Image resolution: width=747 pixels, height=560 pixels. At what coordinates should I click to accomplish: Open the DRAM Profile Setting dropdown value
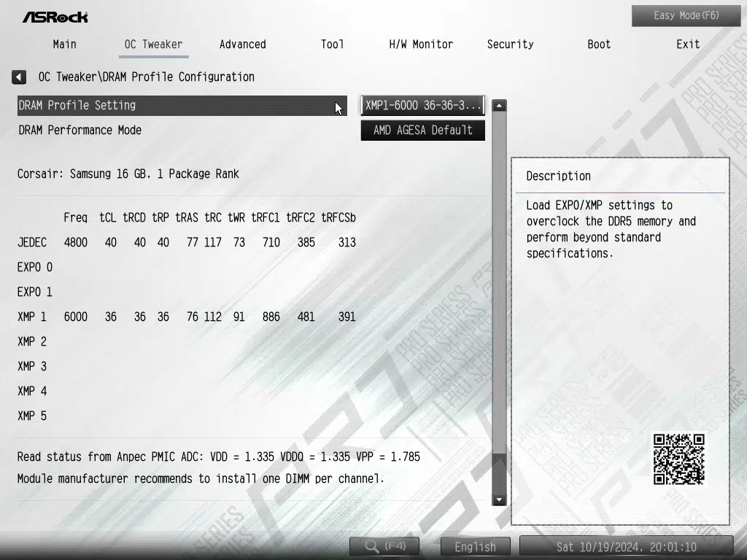(x=423, y=105)
